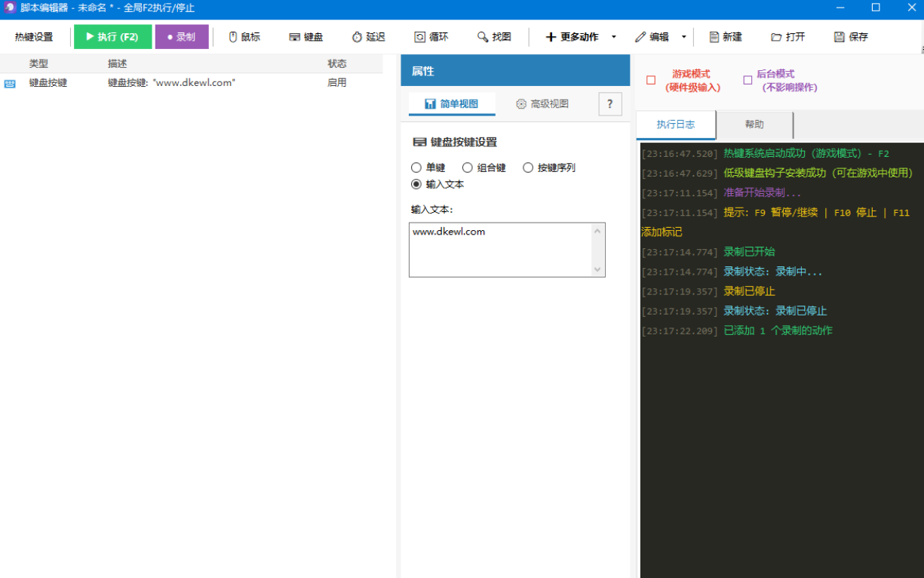The image size is (924, 578).
Task: Choose the key combination (组合键) radio button
Action: click(468, 168)
